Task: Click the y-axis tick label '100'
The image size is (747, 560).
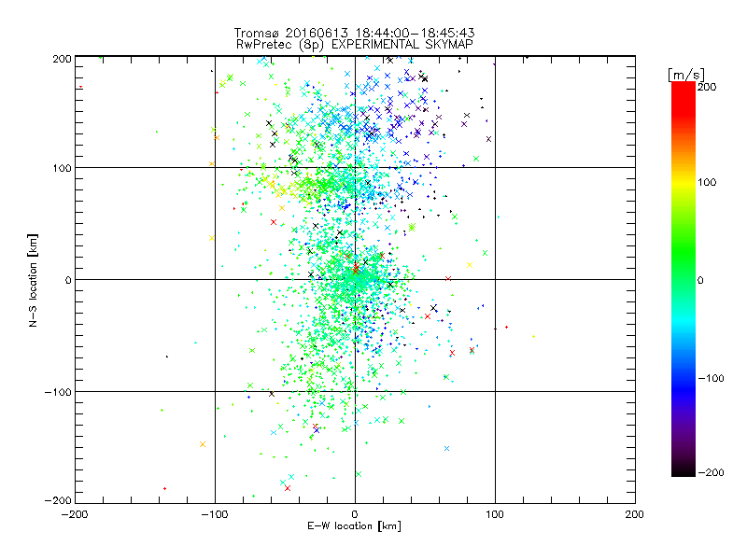Action: (62, 169)
